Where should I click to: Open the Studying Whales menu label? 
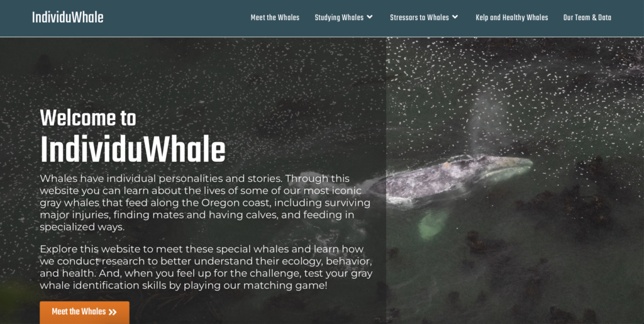point(339,18)
